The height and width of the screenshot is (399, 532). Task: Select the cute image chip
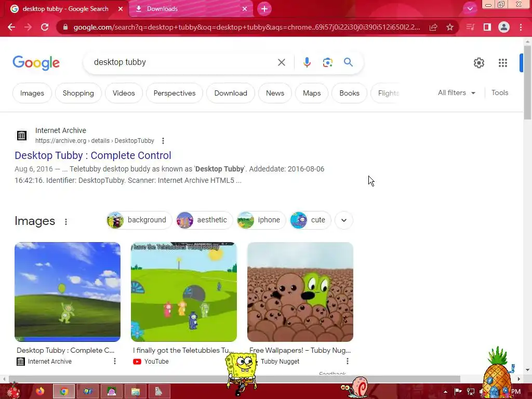pos(311,220)
